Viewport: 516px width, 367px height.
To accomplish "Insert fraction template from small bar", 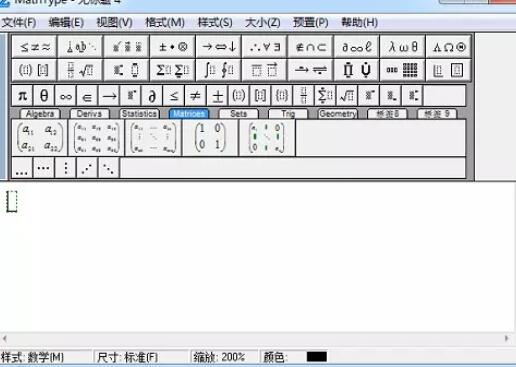I will pyautogui.click(x=304, y=96).
